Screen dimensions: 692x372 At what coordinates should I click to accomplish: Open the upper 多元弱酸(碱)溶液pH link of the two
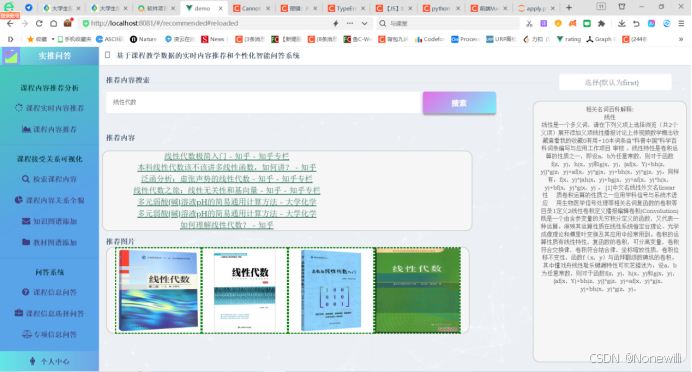tap(226, 202)
